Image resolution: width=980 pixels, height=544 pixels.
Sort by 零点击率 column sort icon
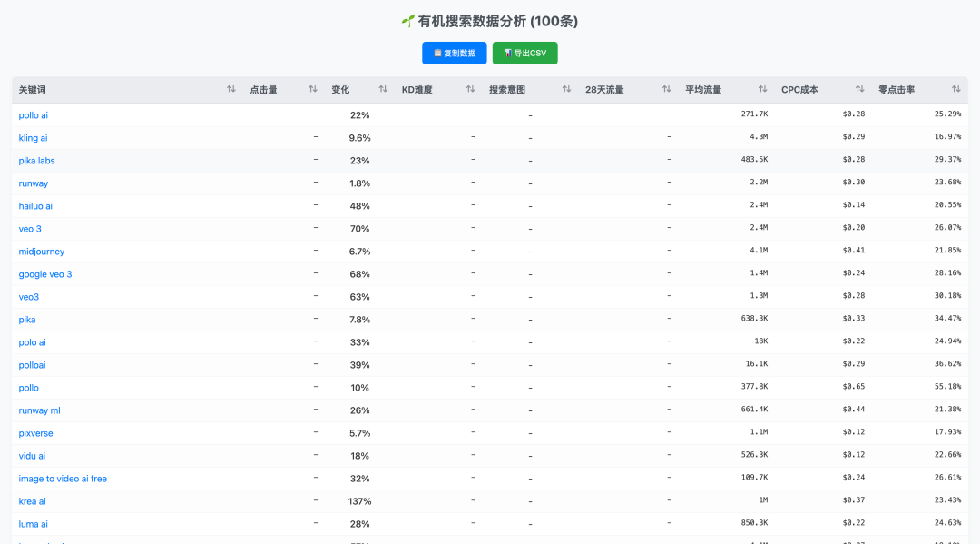[x=955, y=89]
